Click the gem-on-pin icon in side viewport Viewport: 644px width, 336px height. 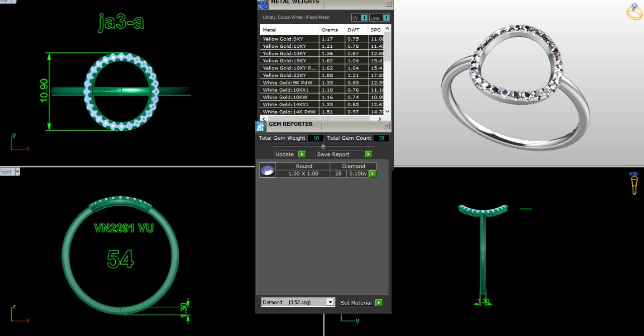click(x=634, y=183)
